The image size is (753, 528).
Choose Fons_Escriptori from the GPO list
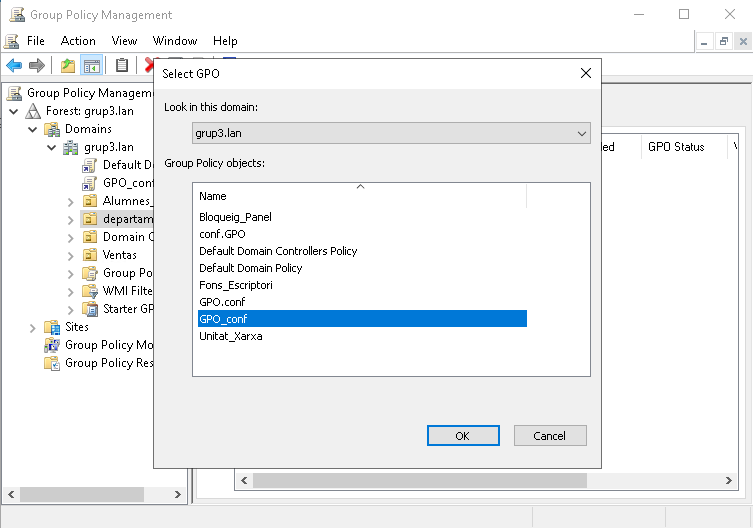tap(236, 285)
